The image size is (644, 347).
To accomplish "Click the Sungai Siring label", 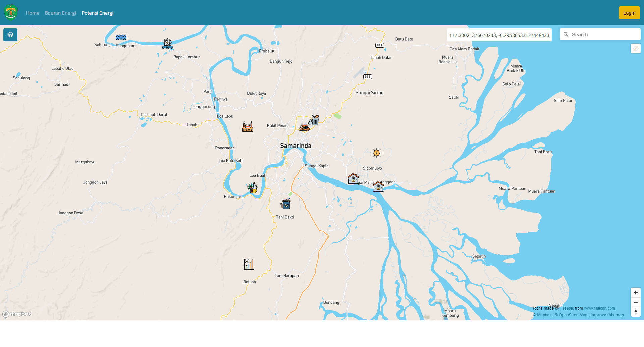I will pos(369,93).
